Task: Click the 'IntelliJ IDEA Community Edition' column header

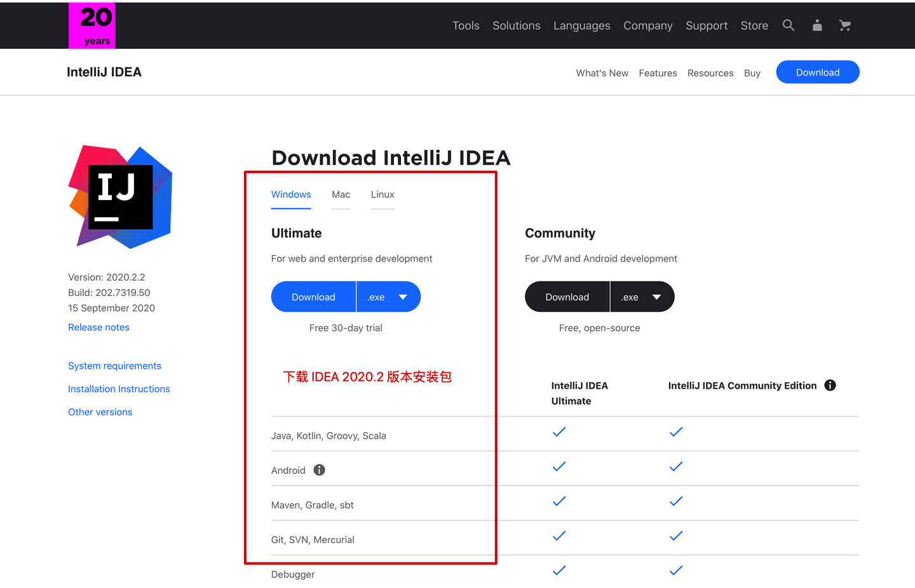Action: pos(742,385)
